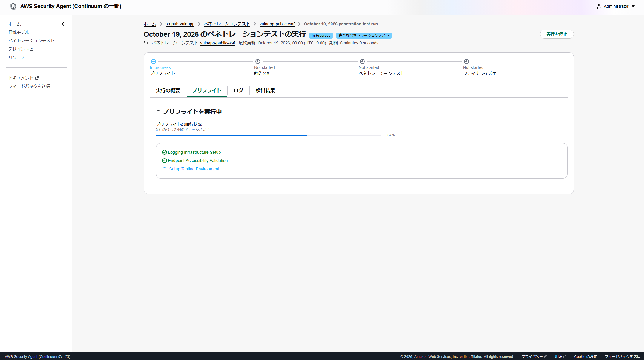Click the Endpoint Accessibility Validation check icon
The height and width of the screenshot is (360, 644).
pos(164,161)
